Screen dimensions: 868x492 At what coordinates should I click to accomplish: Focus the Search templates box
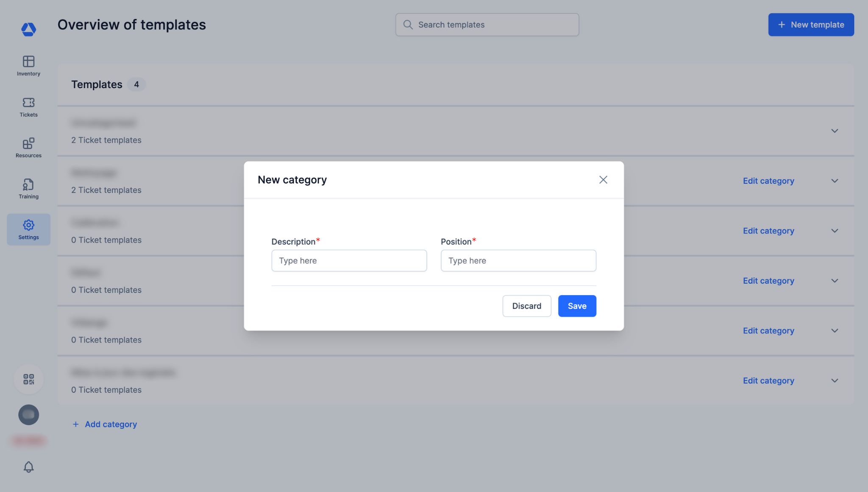click(x=487, y=25)
